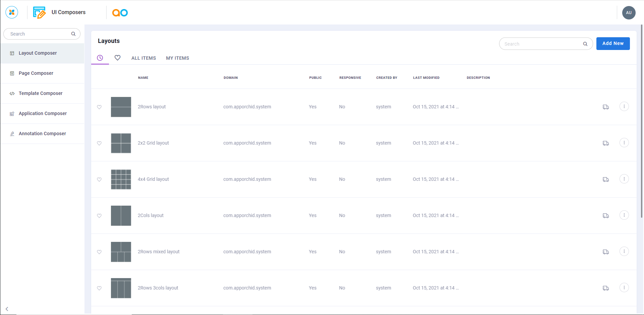Image resolution: width=644 pixels, height=315 pixels.
Task: Show favorite layouts heart tab
Action: (x=117, y=58)
